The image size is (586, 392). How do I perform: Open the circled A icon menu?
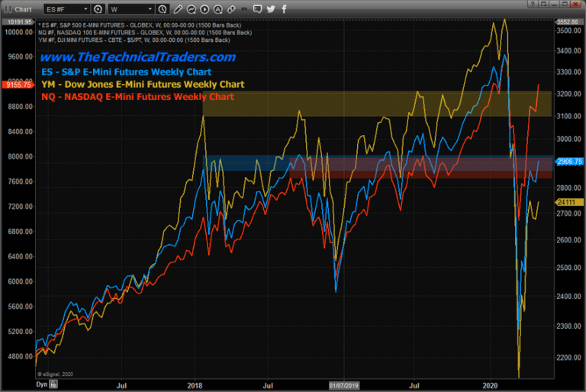click(218, 9)
